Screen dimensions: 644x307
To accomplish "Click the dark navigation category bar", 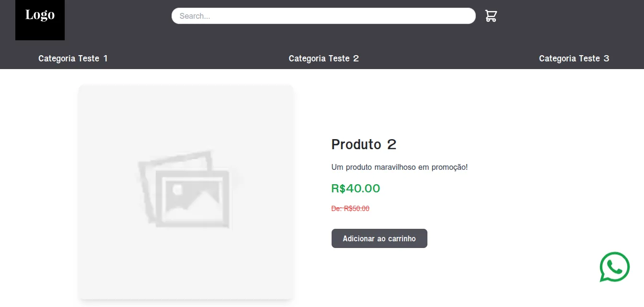I will coord(201,58).
